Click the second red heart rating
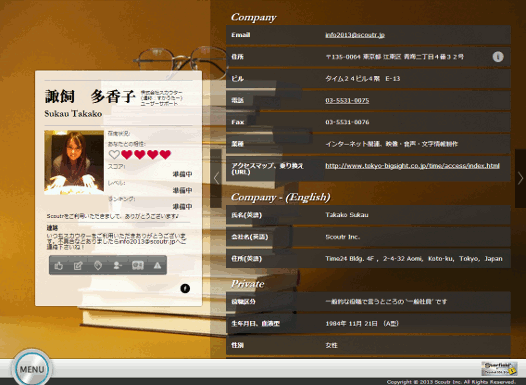 (x=140, y=155)
